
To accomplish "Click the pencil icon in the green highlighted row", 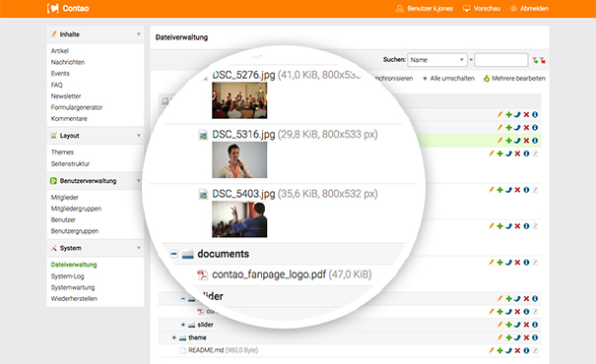I will (499, 141).
